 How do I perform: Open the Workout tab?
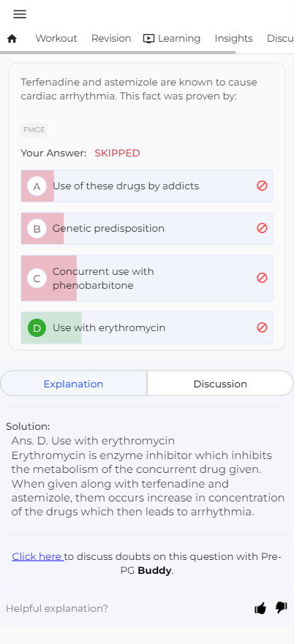tap(56, 38)
